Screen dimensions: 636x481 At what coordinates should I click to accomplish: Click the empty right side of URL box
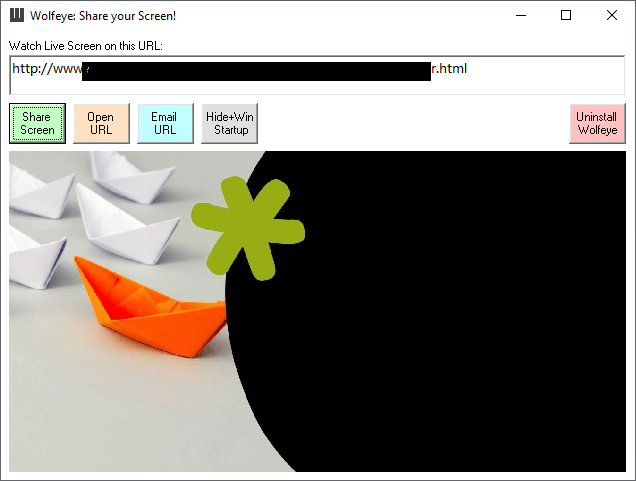(x=546, y=75)
